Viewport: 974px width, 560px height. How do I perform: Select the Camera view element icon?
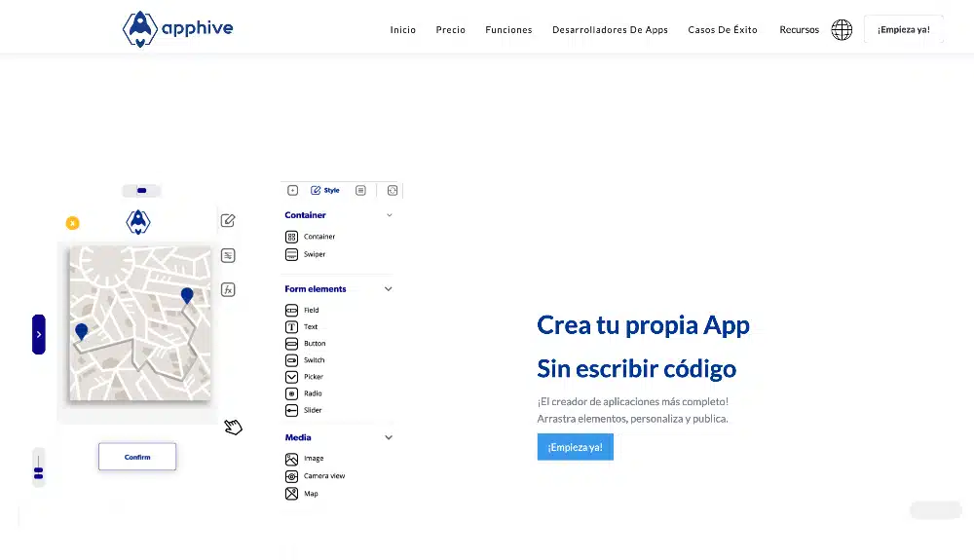pyautogui.click(x=291, y=476)
